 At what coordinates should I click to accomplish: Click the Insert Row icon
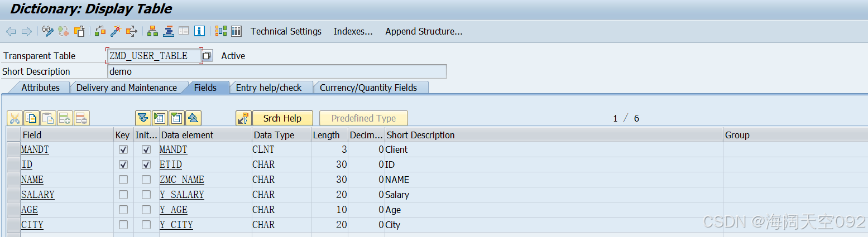(x=65, y=118)
